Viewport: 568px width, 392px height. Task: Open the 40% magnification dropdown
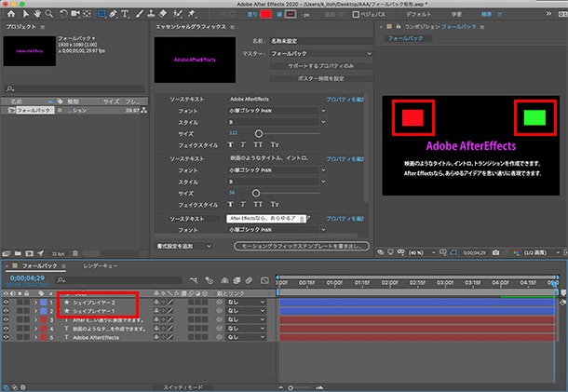pyautogui.click(x=422, y=252)
